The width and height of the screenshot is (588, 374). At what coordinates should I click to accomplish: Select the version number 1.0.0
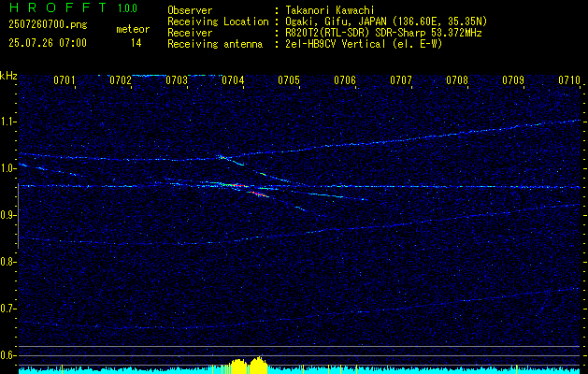(127, 8)
